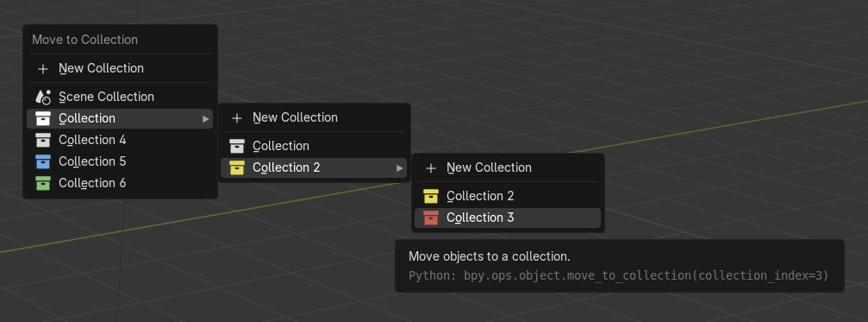The width and height of the screenshot is (868, 322).
Task: Click the plus icon beside first-menu New Collection
Action: (x=42, y=69)
